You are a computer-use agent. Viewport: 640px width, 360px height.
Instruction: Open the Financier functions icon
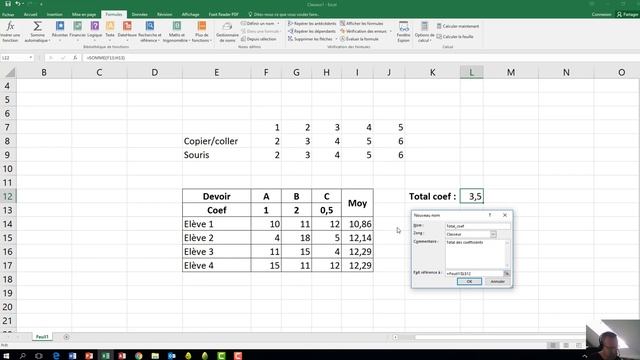pyautogui.click(x=78, y=31)
